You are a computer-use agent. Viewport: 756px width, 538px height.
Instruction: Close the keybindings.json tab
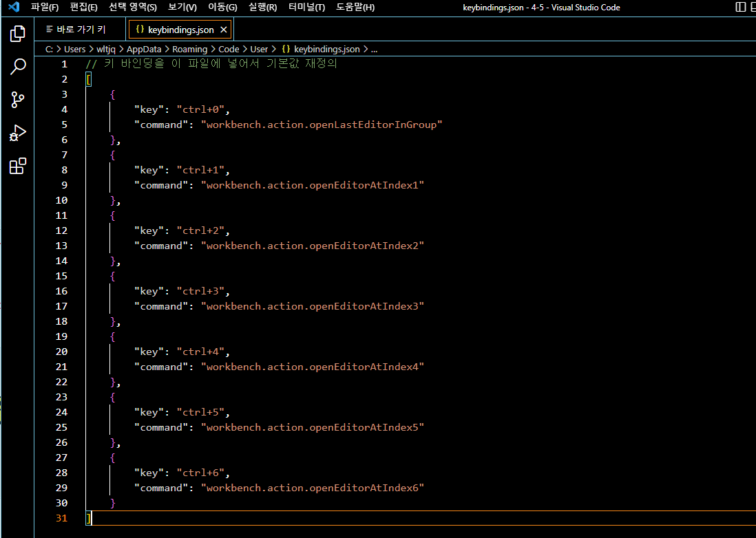[x=223, y=30]
